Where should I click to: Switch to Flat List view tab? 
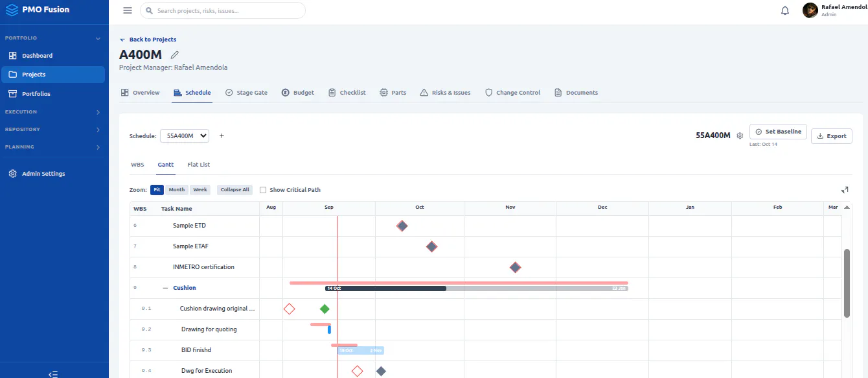click(x=199, y=165)
